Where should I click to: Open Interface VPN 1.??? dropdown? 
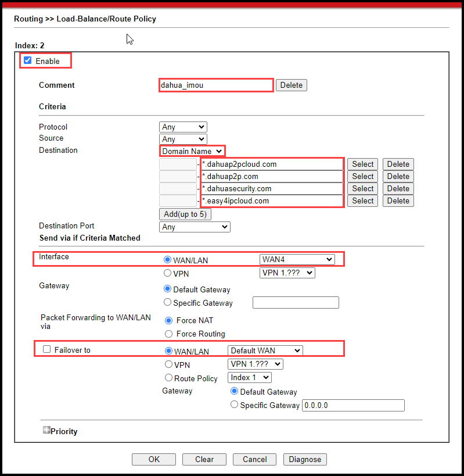287,273
